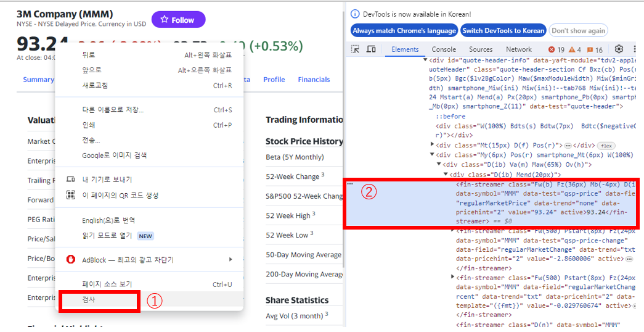Click the Stock Price History heading
The image size is (644, 332).
[304, 141]
